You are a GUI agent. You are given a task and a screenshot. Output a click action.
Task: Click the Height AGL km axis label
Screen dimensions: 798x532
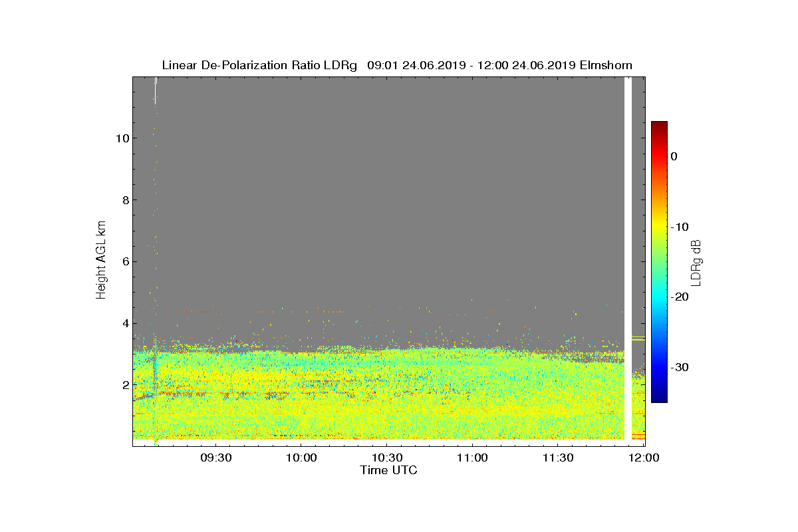(x=101, y=261)
